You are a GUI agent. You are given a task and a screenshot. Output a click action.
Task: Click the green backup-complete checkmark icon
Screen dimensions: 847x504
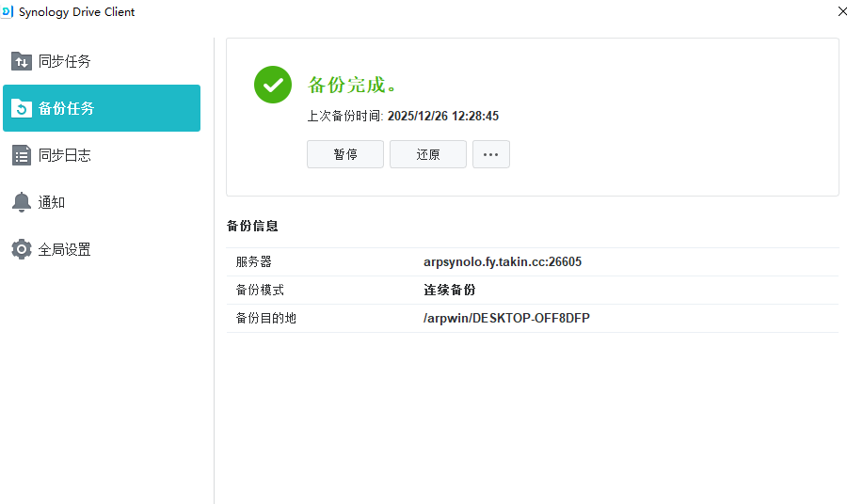click(x=273, y=85)
